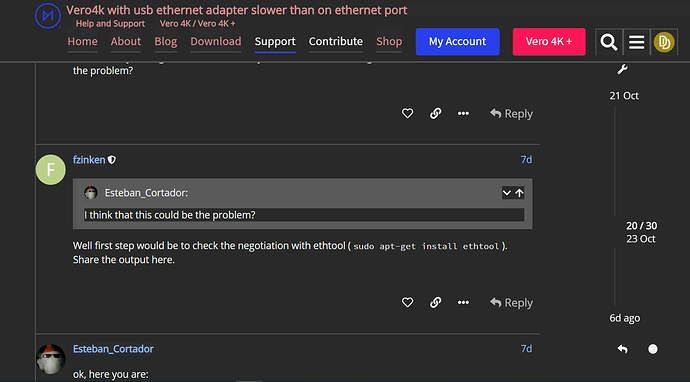
Task: Jump to 6d ago on timeline
Action: [x=624, y=318]
